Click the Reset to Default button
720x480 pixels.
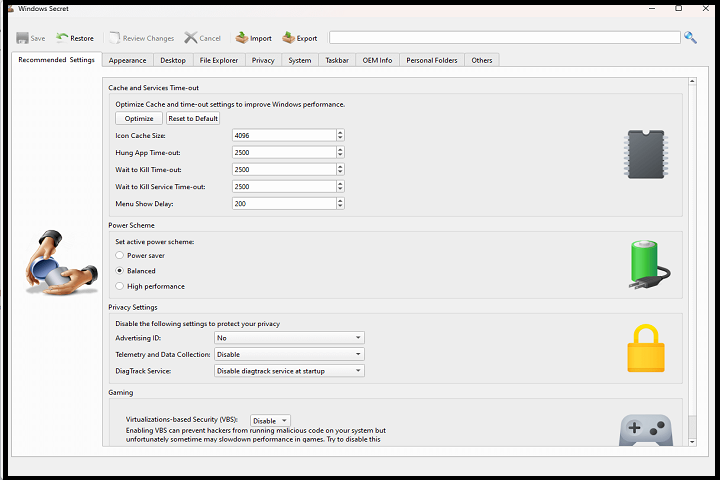click(192, 118)
